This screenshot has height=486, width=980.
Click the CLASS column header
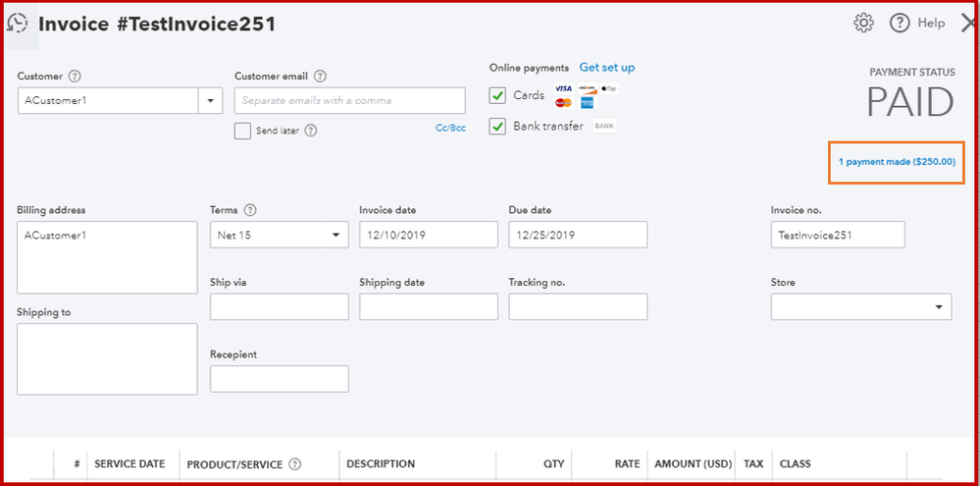tap(795, 464)
